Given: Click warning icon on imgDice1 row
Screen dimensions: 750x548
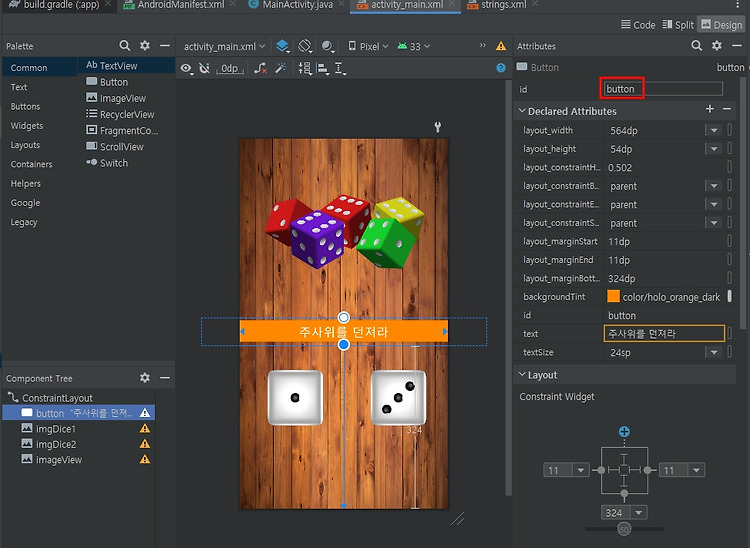Looking at the screenshot, I should pos(145,428).
